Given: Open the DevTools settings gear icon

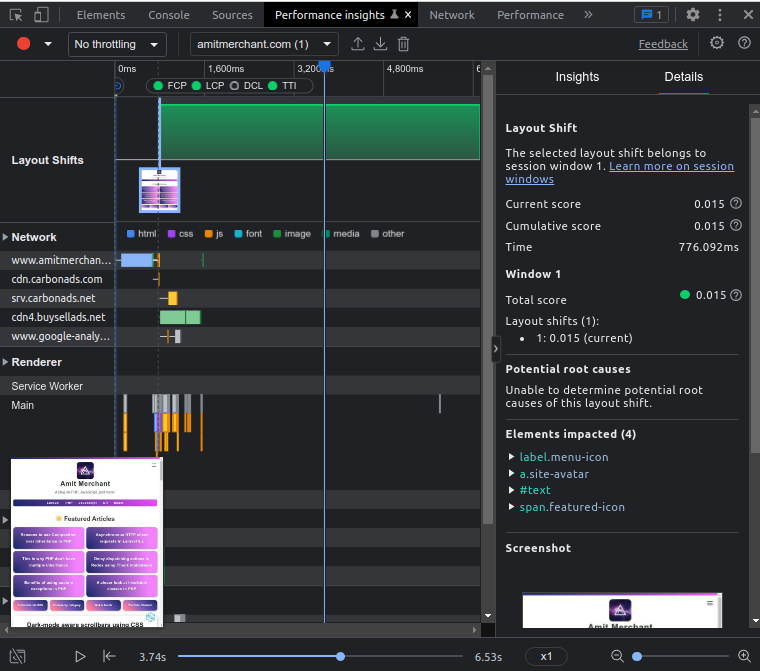Looking at the screenshot, I should [693, 15].
